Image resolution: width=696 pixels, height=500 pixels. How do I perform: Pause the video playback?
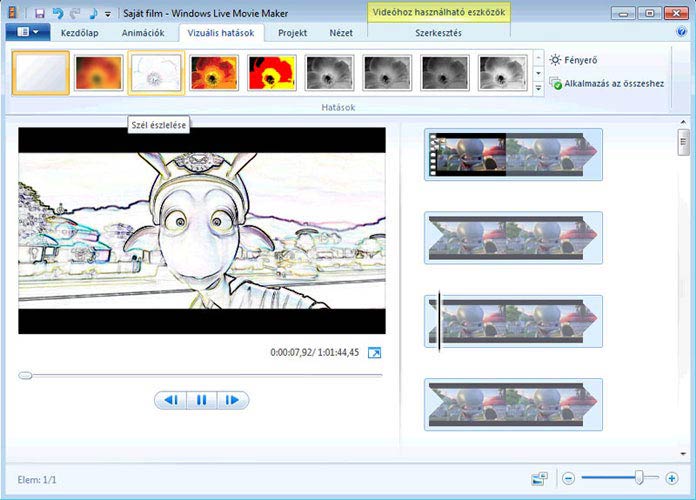pos(201,400)
